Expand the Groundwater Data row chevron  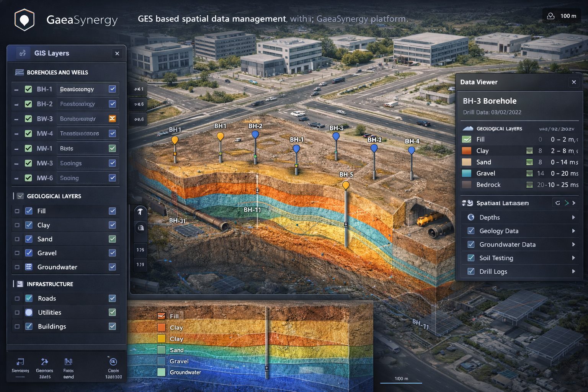pyautogui.click(x=573, y=244)
